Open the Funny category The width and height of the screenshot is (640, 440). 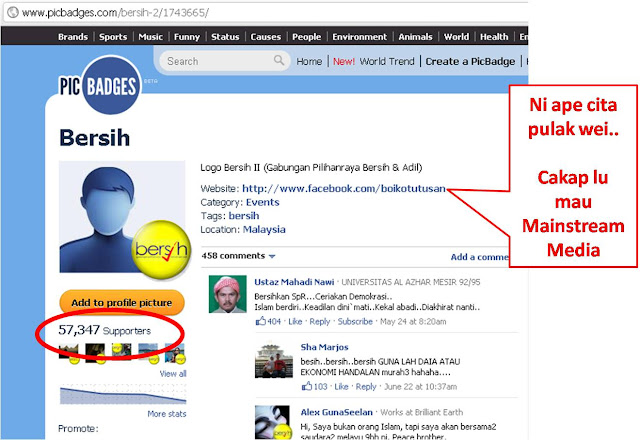point(187,37)
